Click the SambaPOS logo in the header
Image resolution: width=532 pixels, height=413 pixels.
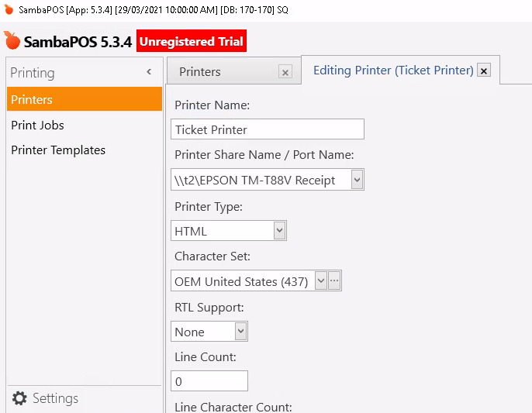tap(12, 41)
